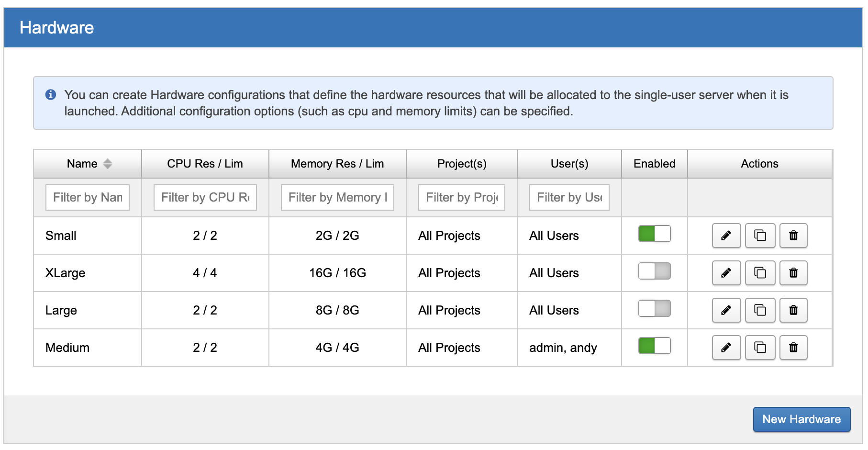The height and width of the screenshot is (450, 868).
Task: Disable the Small hardware toggle
Action: point(654,234)
